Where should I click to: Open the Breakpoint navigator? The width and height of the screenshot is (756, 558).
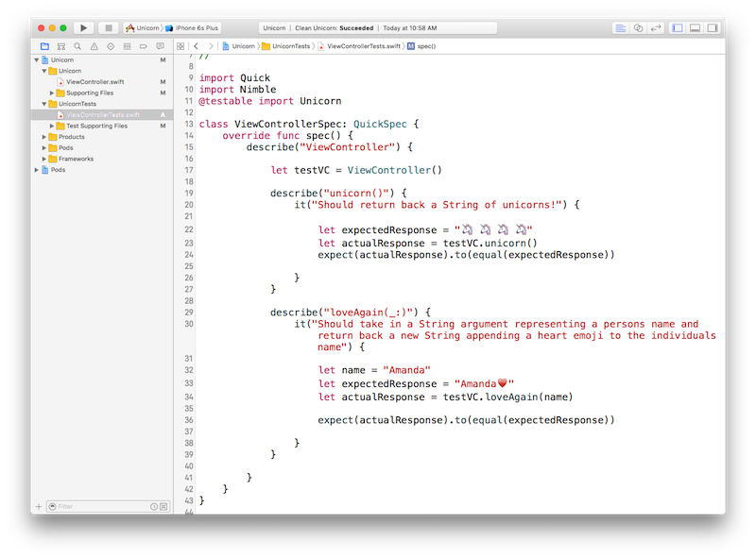[x=144, y=46]
